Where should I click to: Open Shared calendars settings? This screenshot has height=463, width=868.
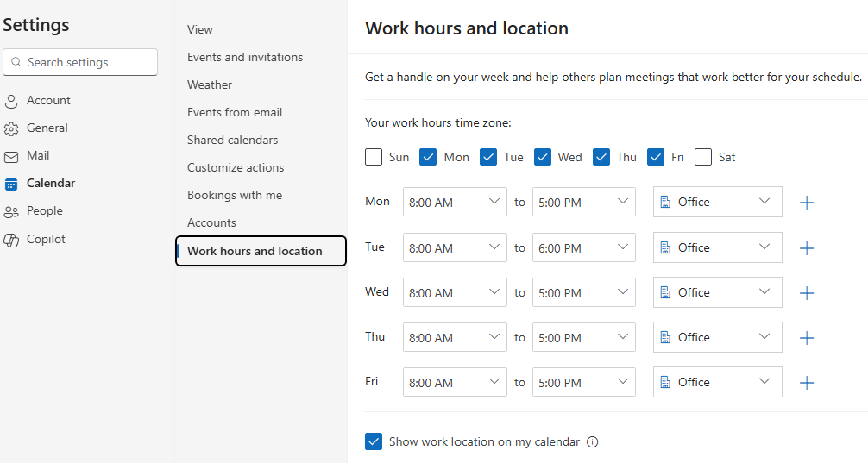[x=232, y=140]
